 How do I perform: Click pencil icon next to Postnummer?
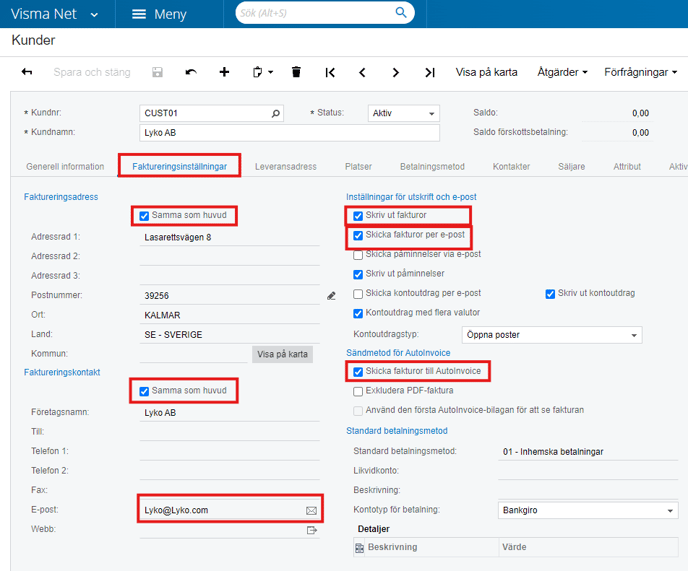331,296
